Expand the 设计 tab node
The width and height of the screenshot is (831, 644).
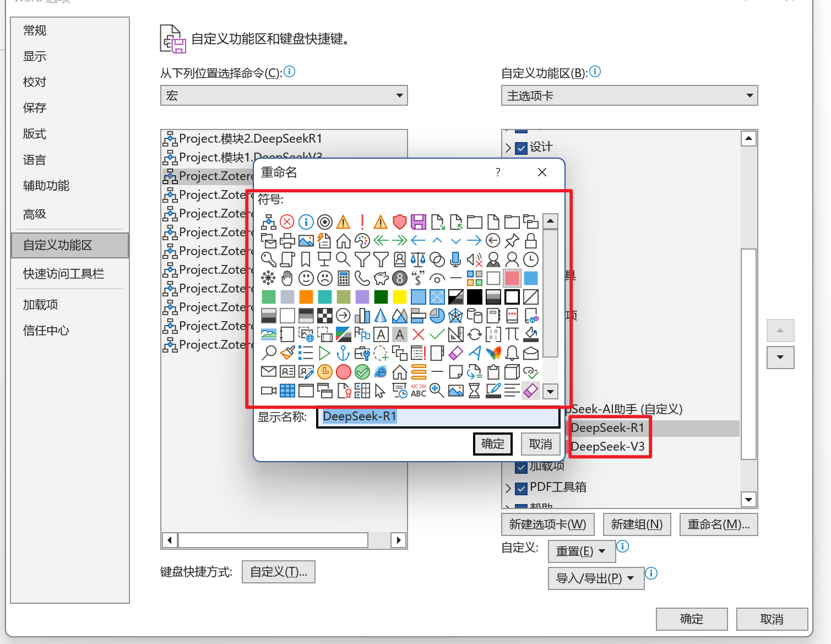(x=508, y=148)
